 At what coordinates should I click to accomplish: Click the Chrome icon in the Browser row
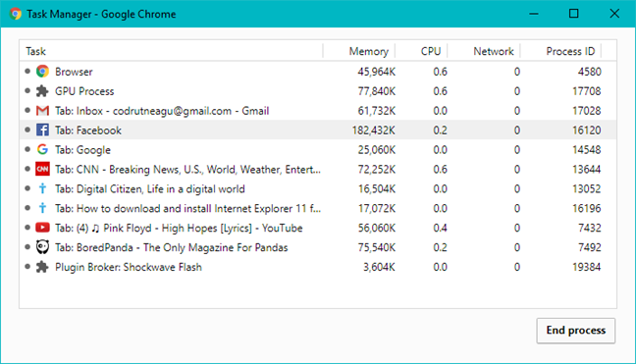pyautogui.click(x=42, y=72)
